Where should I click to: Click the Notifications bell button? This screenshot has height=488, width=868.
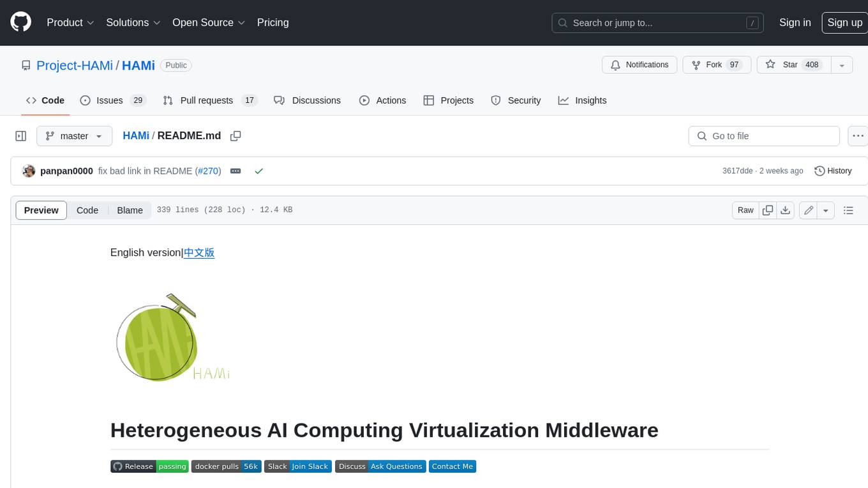pos(640,65)
